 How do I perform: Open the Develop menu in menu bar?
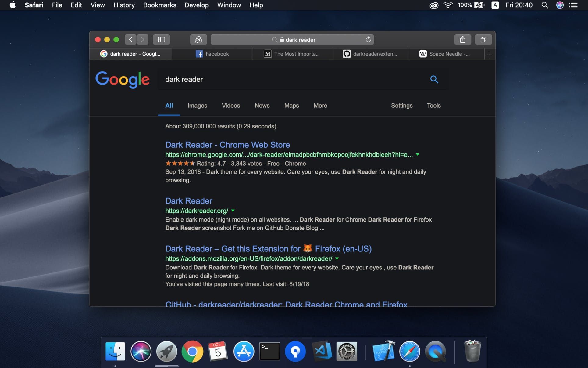coord(196,5)
